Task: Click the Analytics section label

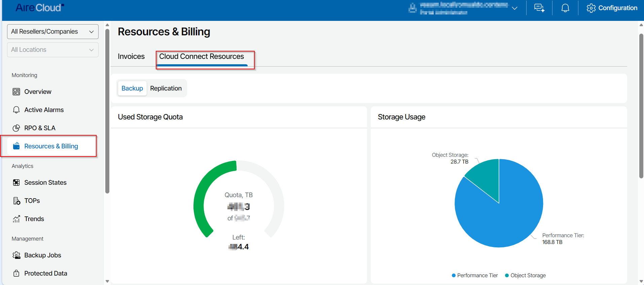Action: pos(23,166)
